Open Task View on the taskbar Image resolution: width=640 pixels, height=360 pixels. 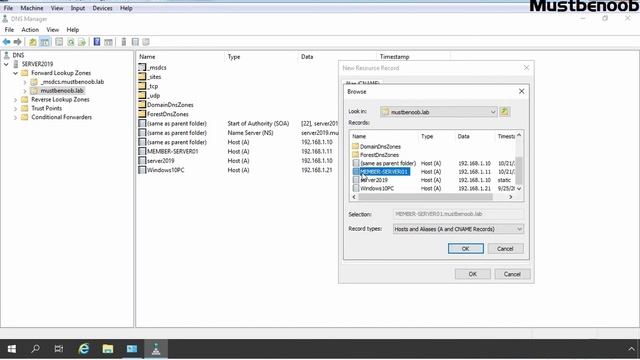coord(59,349)
